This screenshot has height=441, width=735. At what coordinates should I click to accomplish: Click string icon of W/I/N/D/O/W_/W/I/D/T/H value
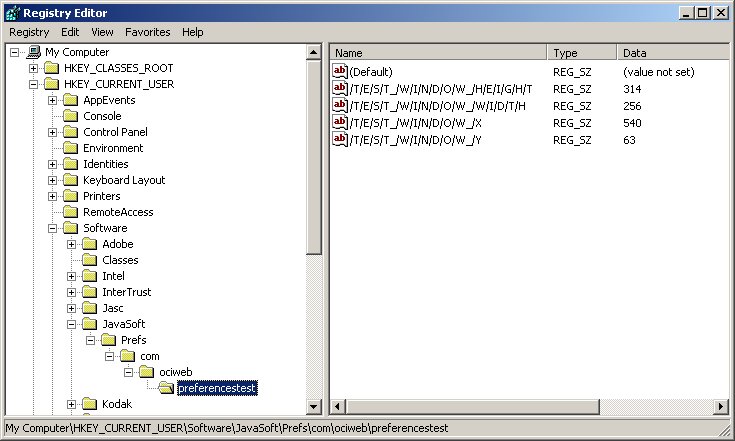340,105
